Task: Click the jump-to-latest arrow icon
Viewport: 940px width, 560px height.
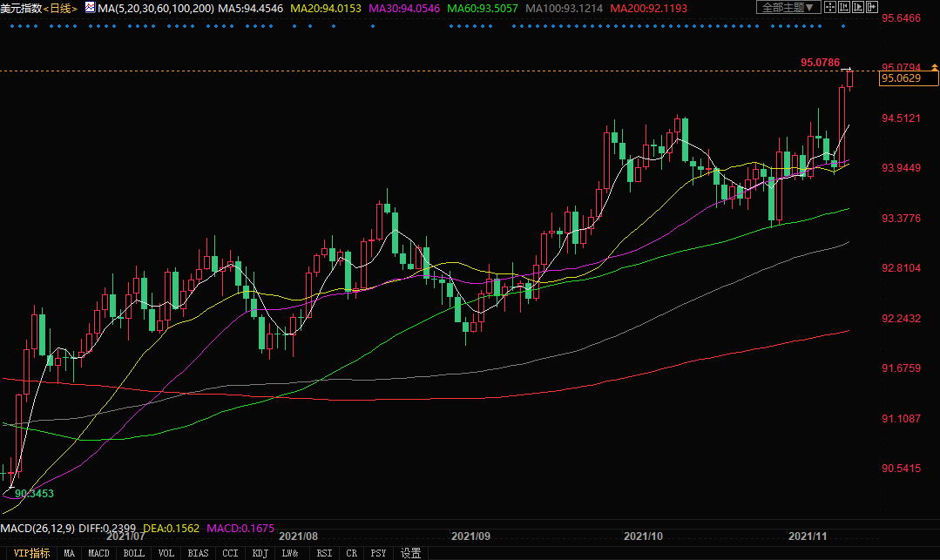Action: click(872, 7)
